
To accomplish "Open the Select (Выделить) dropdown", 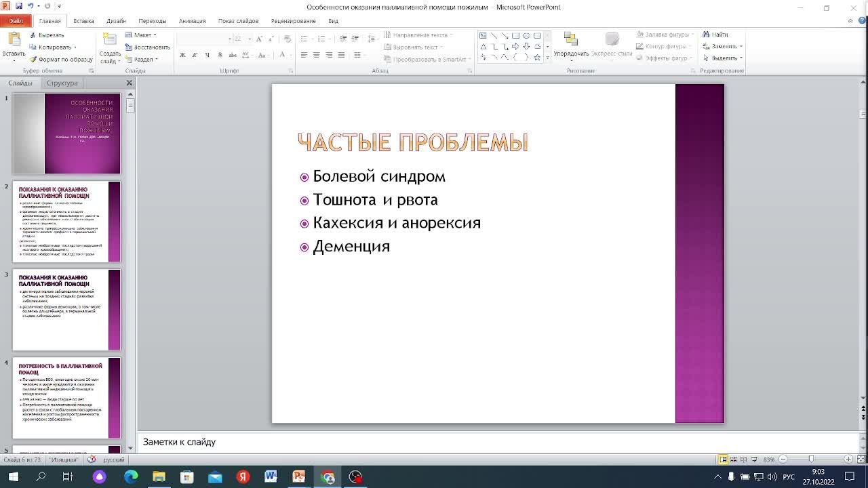I will (723, 58).
